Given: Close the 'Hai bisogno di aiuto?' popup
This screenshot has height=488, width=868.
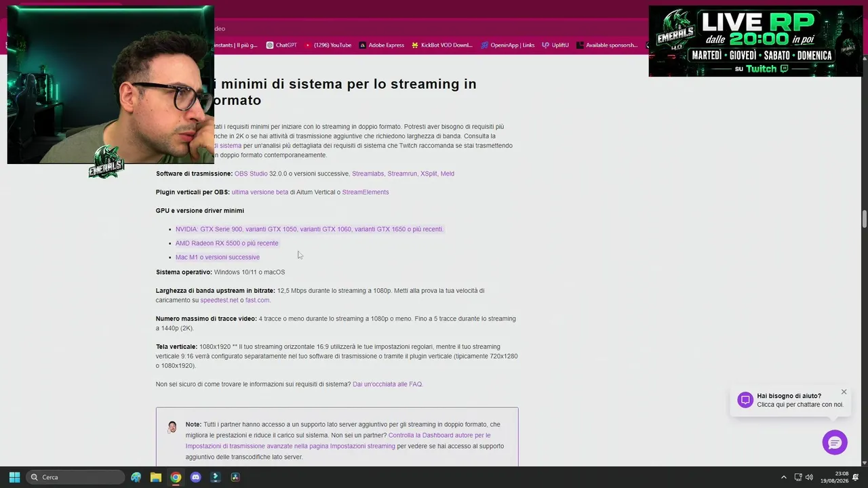Looking at the screenshot, I should pos(844,392).
